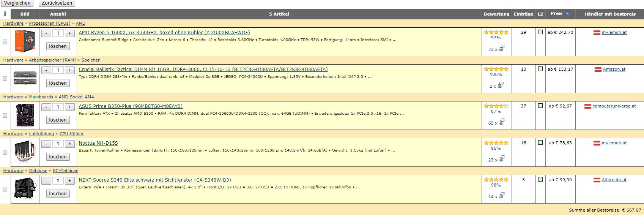
Task: Click Austrian flag next to Alternate.at
Action: click(x=597, y=180)
